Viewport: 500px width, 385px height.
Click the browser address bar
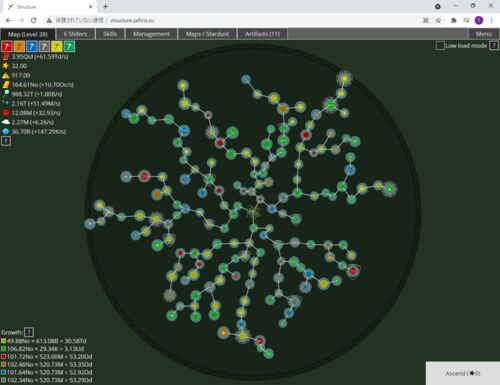coord(233,20)
